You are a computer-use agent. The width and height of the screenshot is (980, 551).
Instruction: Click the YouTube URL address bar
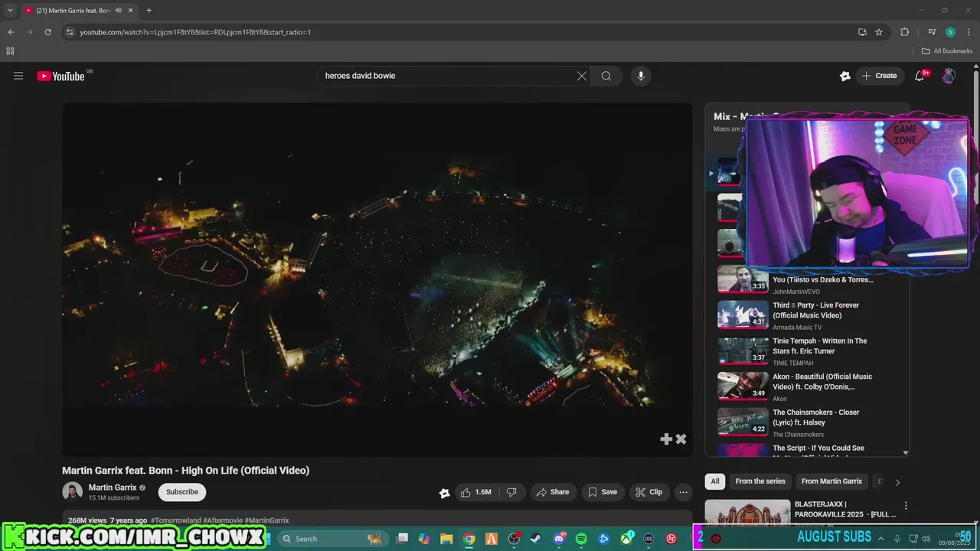click(459, 32)
